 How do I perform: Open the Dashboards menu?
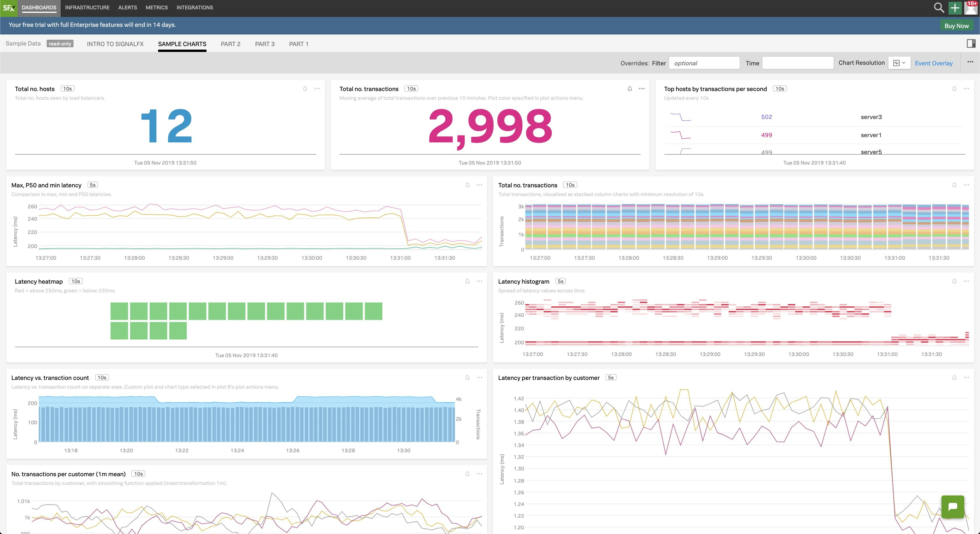tap(39, 8)
